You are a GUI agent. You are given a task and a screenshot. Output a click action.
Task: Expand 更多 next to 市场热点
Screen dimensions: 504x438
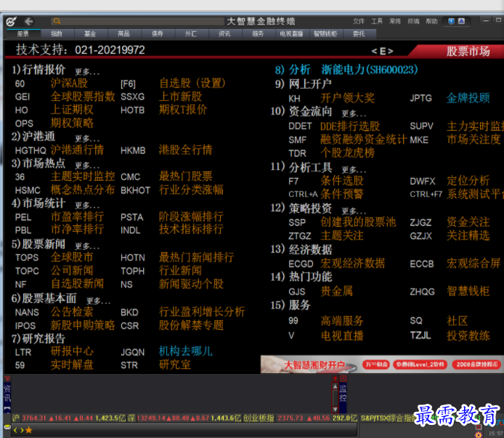[x=87, y=166]
